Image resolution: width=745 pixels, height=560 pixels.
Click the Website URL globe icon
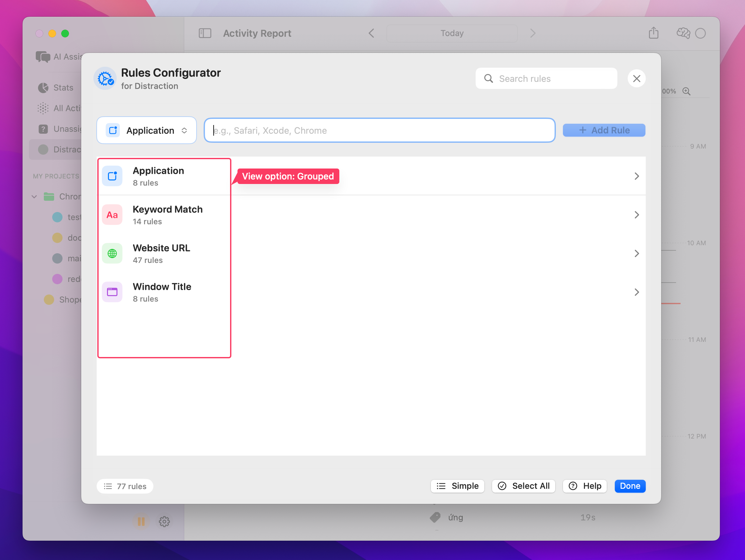112,254
